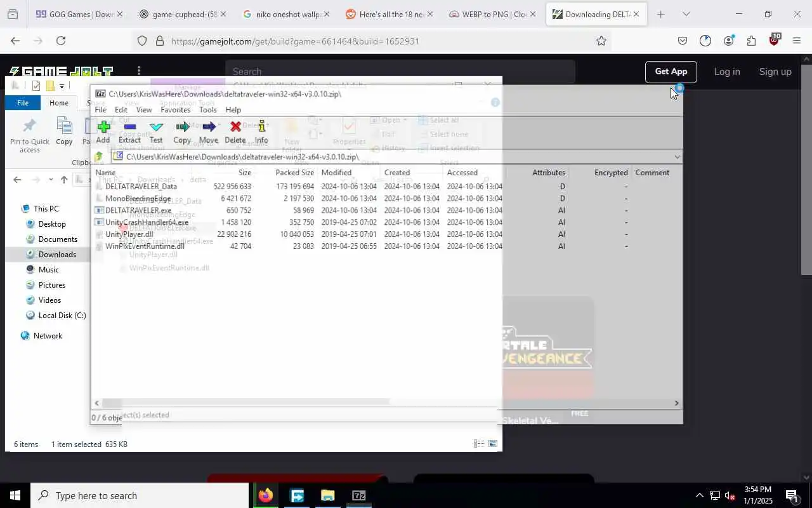Open the 7-Zip Tools menu
Viewport: 812px width, 508px height.
208,110
